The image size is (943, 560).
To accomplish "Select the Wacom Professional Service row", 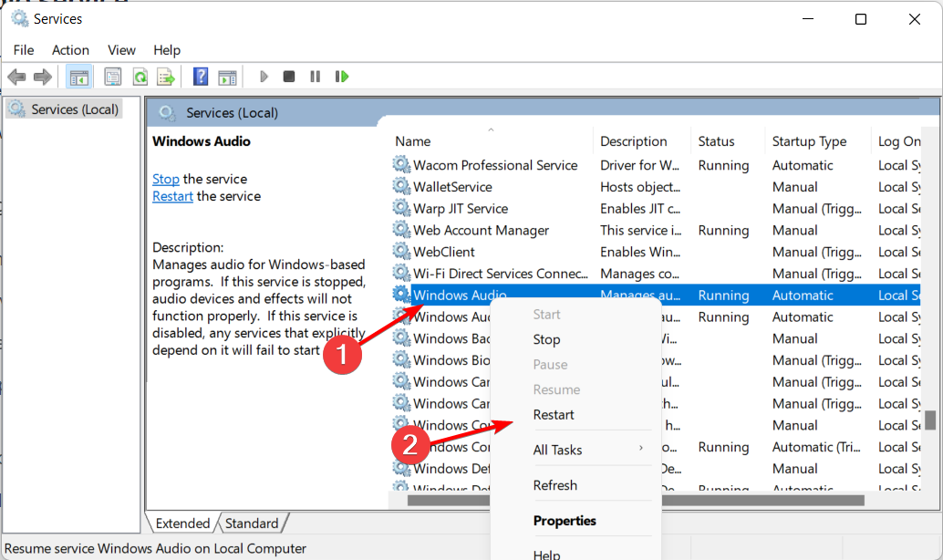I will [x=655, y=165].
